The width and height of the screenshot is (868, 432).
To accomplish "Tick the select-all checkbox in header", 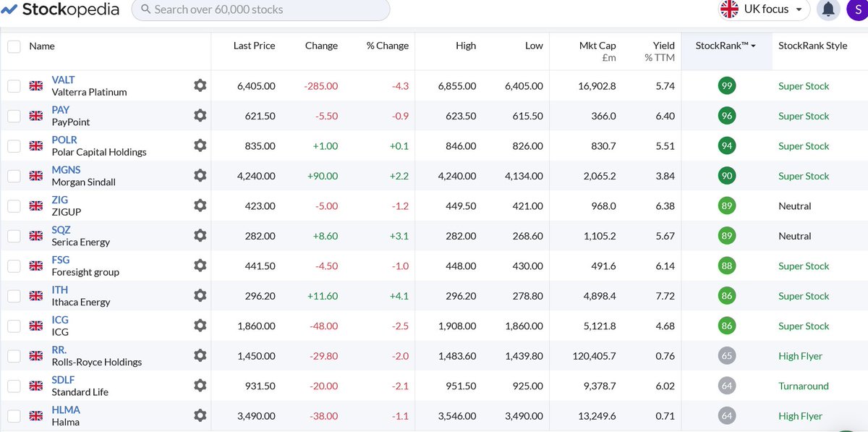I will coord(14,46).
